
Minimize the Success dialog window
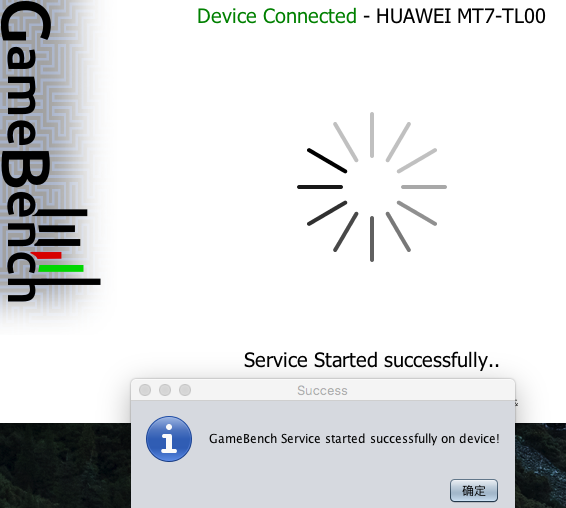pyautogui.click(x=165, y=390)
